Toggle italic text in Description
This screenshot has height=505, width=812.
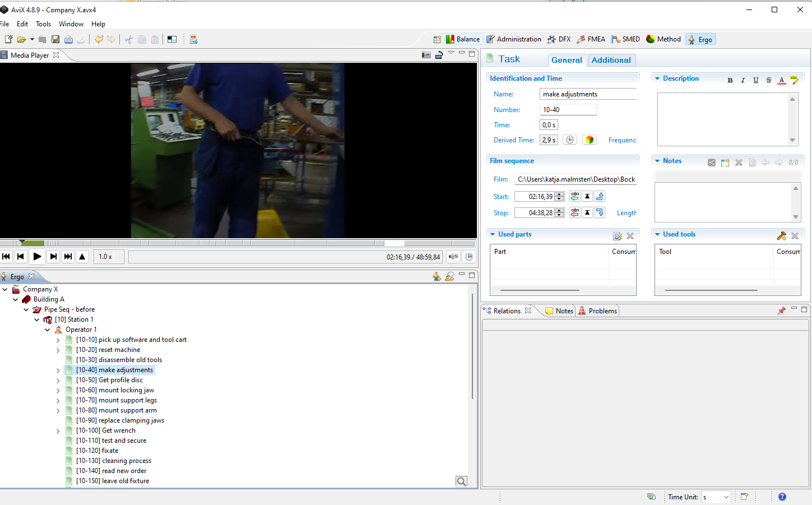[743, 80]
